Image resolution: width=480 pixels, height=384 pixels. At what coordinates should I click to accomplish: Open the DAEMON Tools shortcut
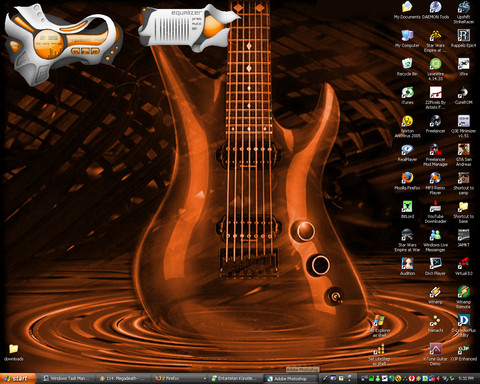[435, 10]
